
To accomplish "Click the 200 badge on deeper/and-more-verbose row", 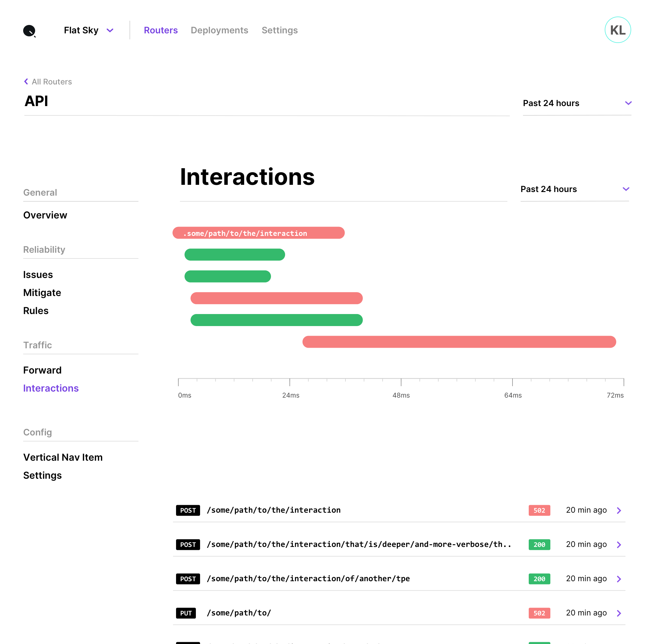I will pyautogui.click(x=539, y=545).
